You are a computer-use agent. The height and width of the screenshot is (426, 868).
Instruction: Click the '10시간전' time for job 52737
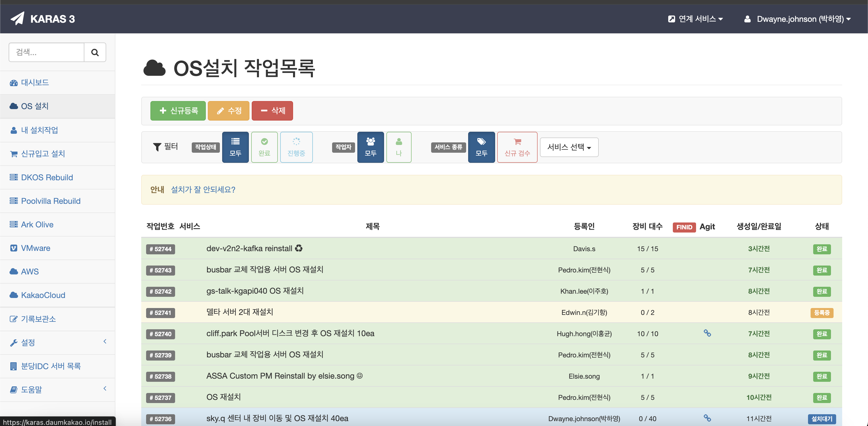[x=759, y=397]
